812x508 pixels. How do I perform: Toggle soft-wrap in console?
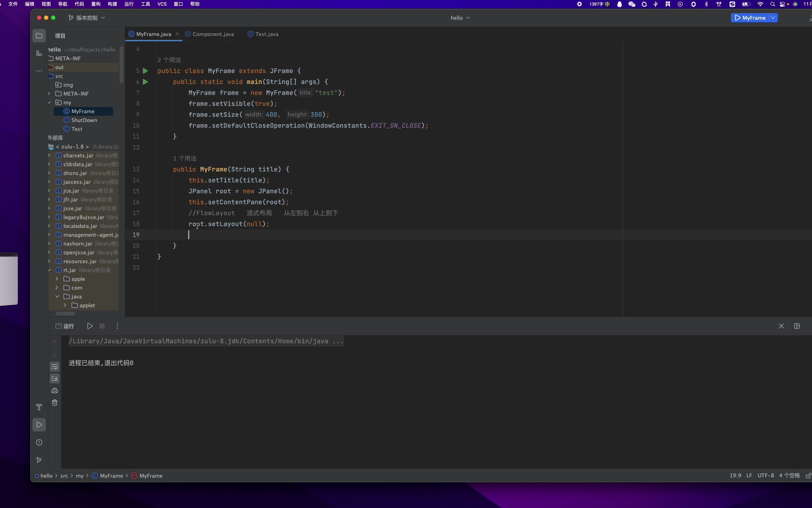pos(55,367)
